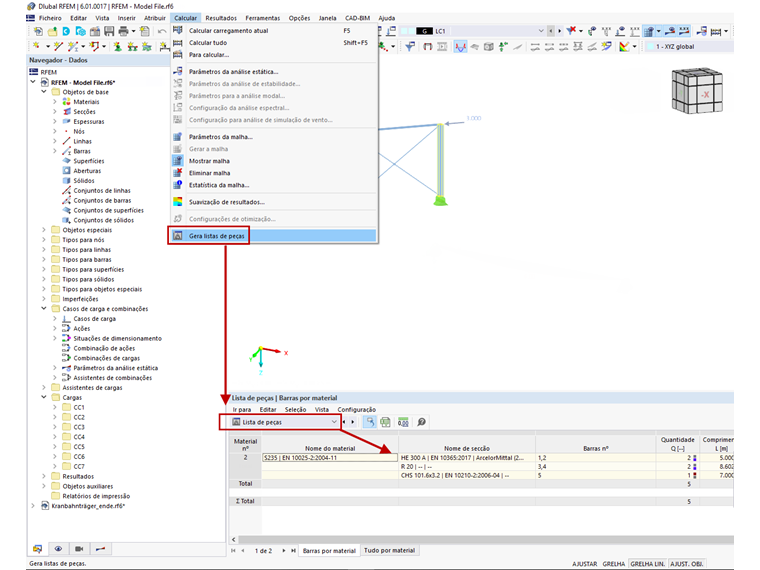Screen dimensions: 760x570
Task: Click the save diskette icon
Action: [109, 32]
